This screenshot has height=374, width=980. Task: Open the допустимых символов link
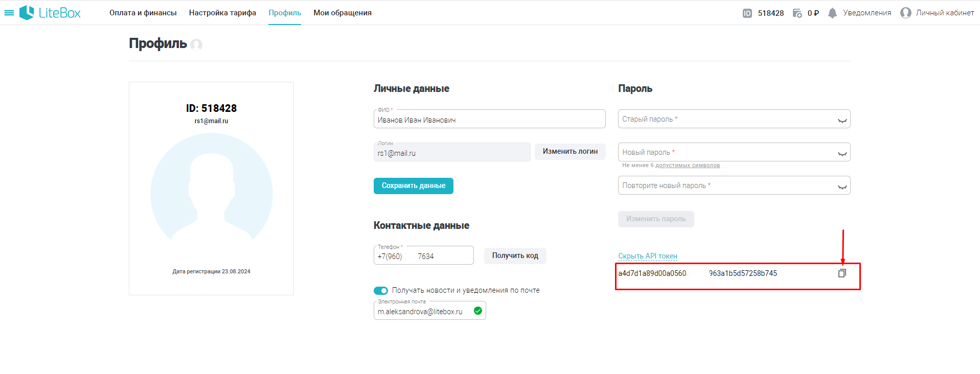688,166
